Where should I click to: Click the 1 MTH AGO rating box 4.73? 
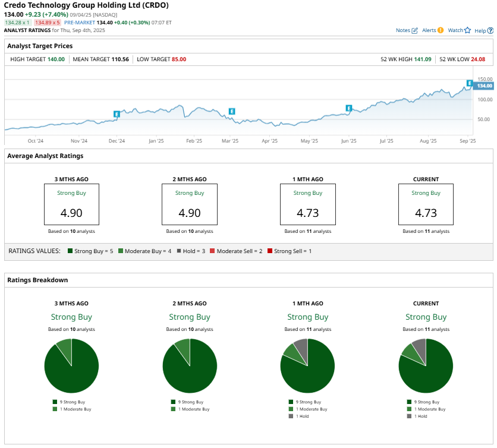308,204
